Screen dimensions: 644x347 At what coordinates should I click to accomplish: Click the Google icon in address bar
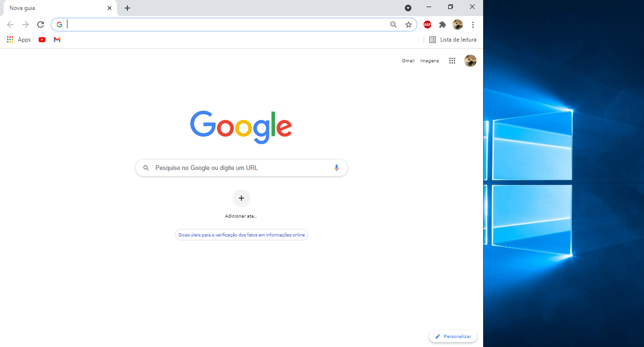pyautogui.click(x=59, y=25)
